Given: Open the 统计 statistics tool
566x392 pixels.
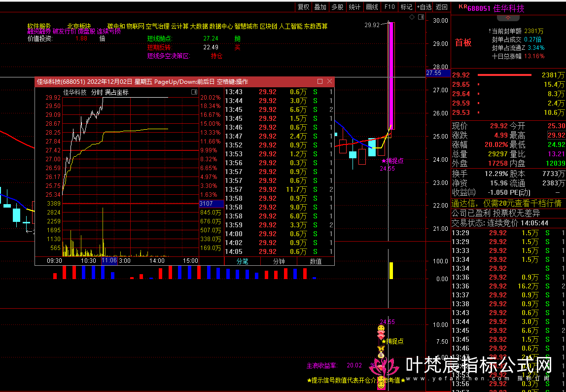Looking at the screenshot, I should [x=354, y=7].
